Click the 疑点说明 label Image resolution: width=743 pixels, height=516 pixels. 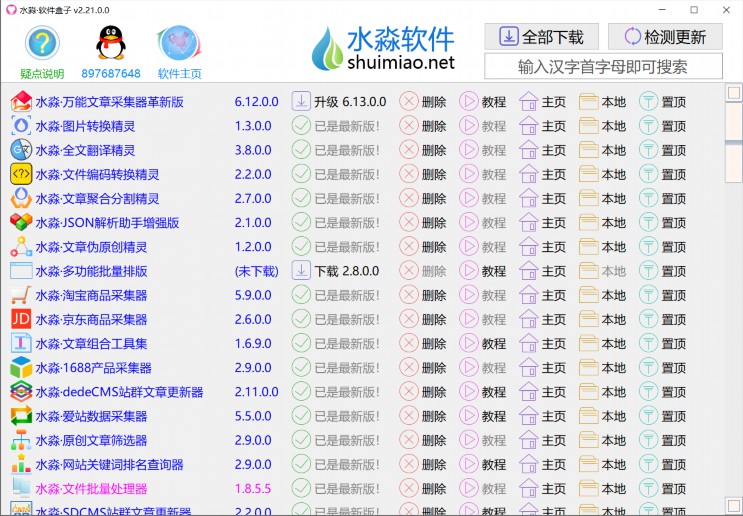pyautogui.click(x=42, y=73)
